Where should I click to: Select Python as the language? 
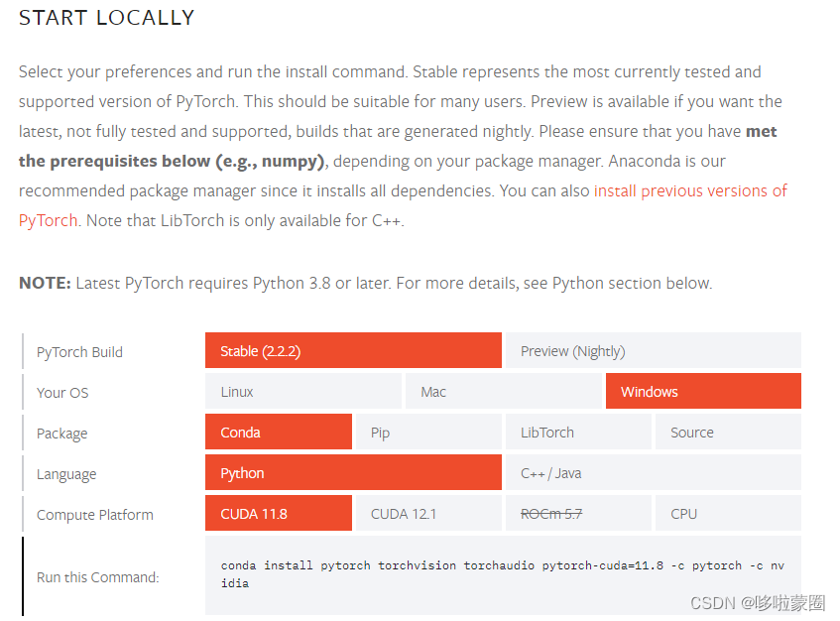(x=352, y=472)
